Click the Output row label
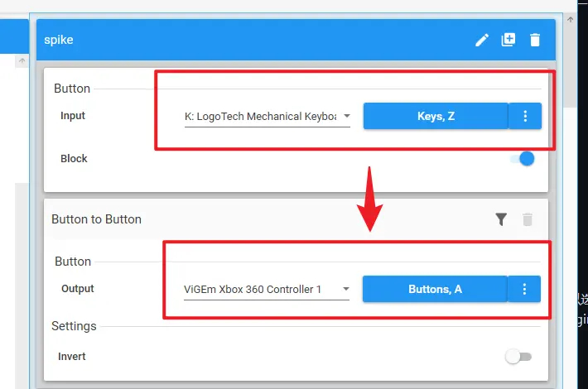Screen dimensions: 588x389 77,289
